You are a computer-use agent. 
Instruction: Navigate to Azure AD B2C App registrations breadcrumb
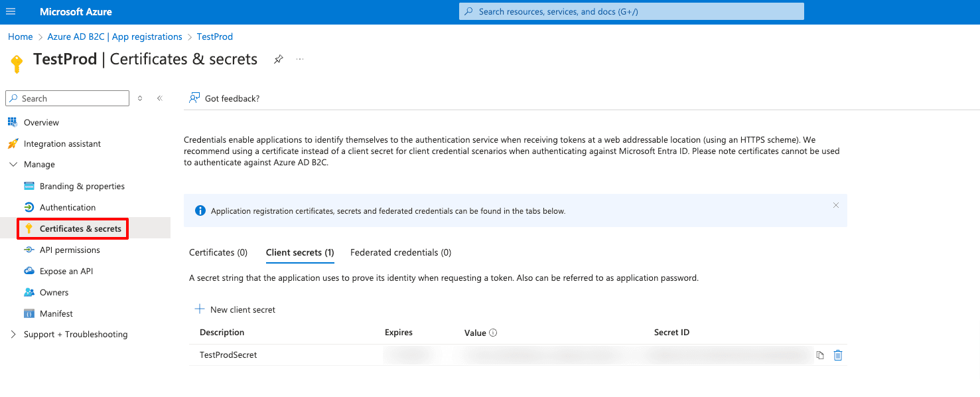pyautogui.click(x=114, y=37)
